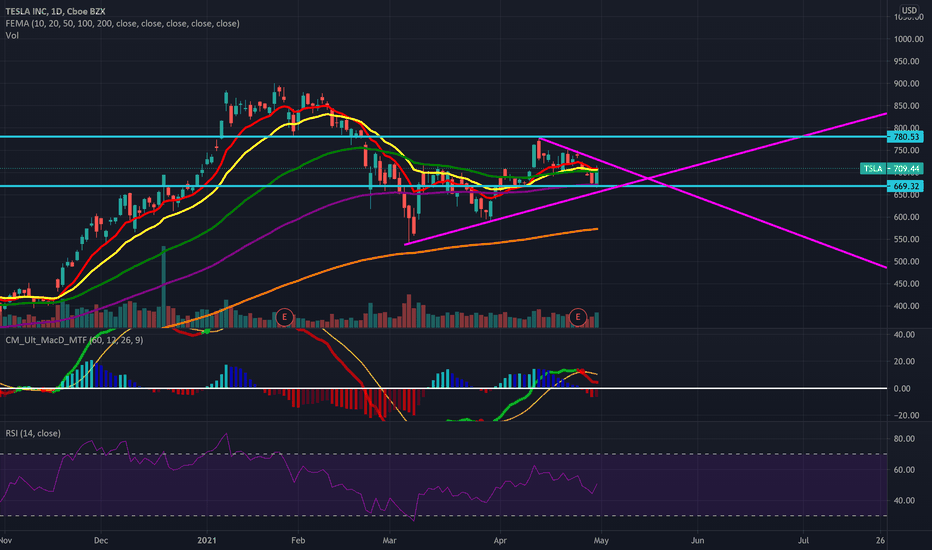This screenshot has height=550, width=932.
Task: Click the Feb label on time axis
Action: click(x=298, y=540)
